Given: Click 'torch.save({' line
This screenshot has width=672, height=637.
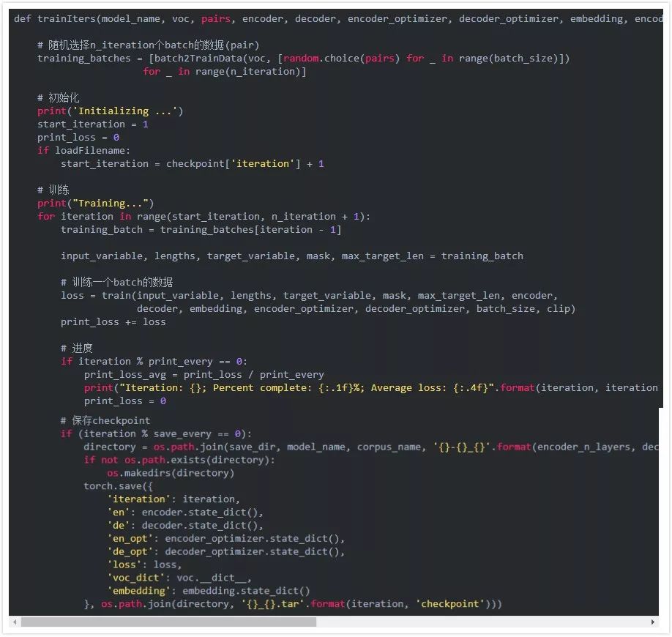Looking at the screenshot, I should click(119, 486).
